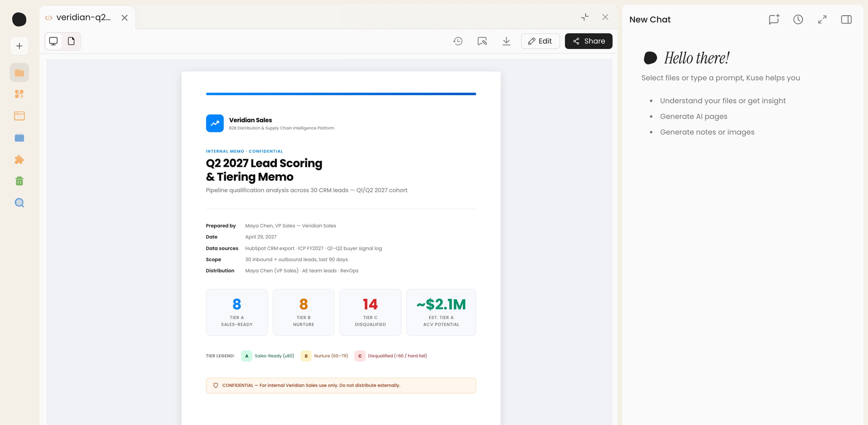Click the Share button

click(588, 41)
